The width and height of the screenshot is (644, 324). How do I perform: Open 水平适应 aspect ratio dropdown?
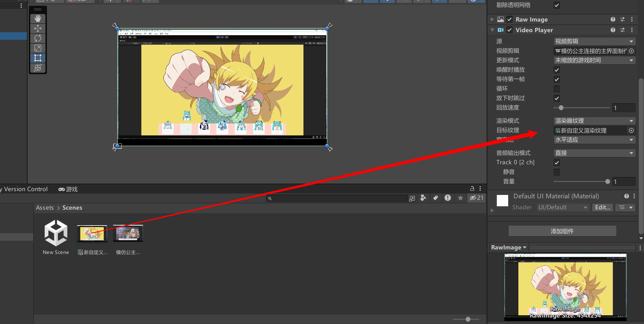594,140
